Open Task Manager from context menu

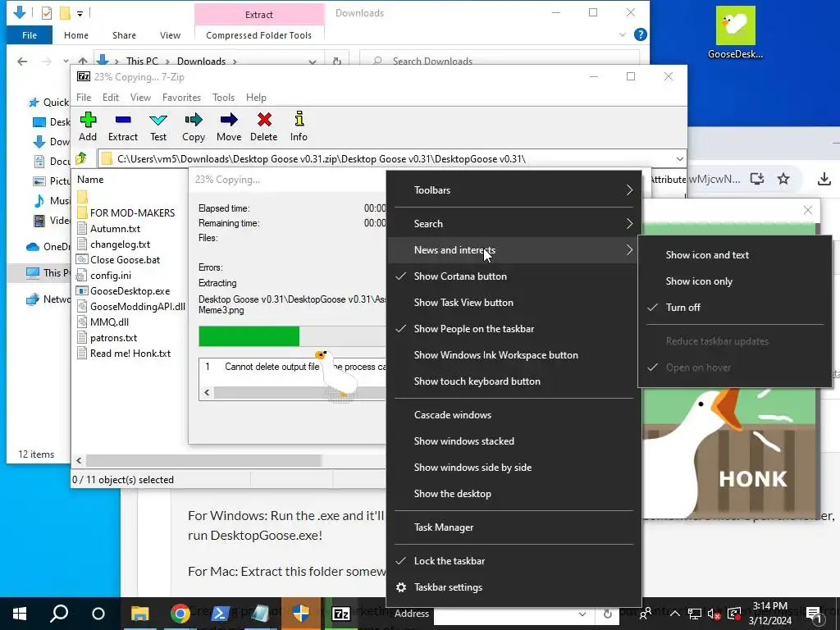pos(514,527)
